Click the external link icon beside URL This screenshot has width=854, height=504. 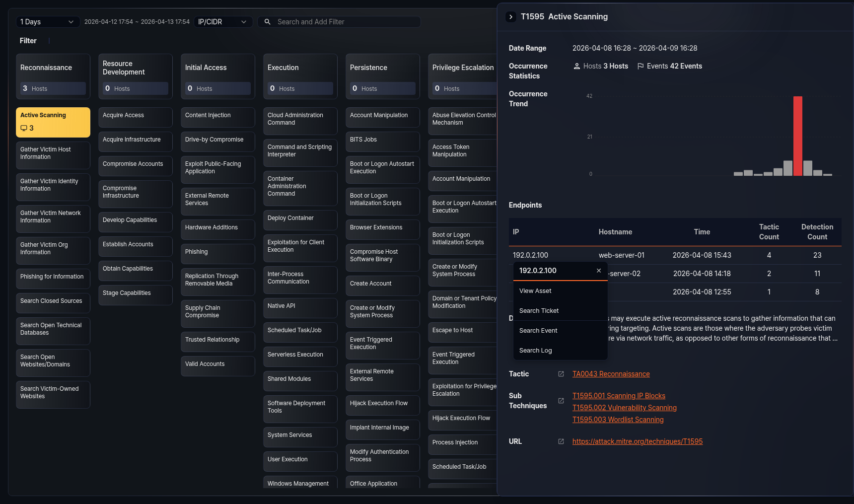click(x=561, y=441)
